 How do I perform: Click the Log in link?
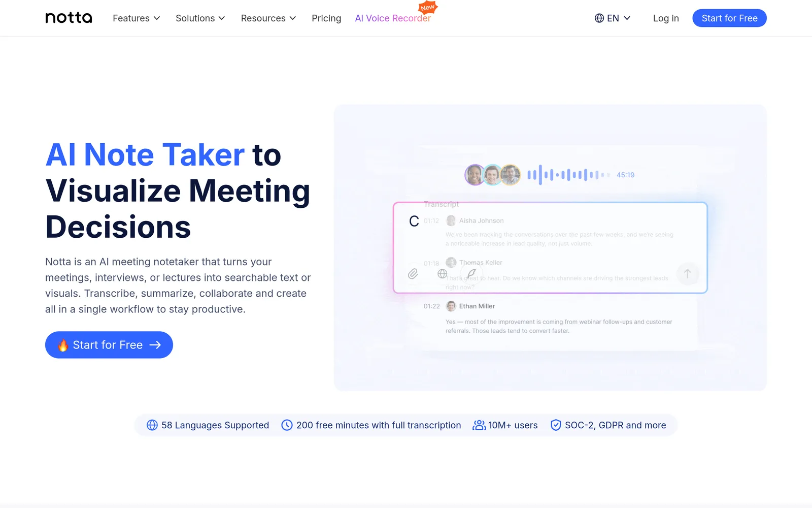click(x=666, y=18)
